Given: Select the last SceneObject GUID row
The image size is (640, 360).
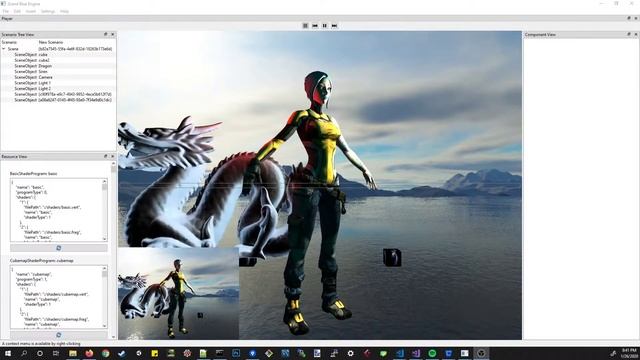Looking at the screenshot, I should point(58,100).
